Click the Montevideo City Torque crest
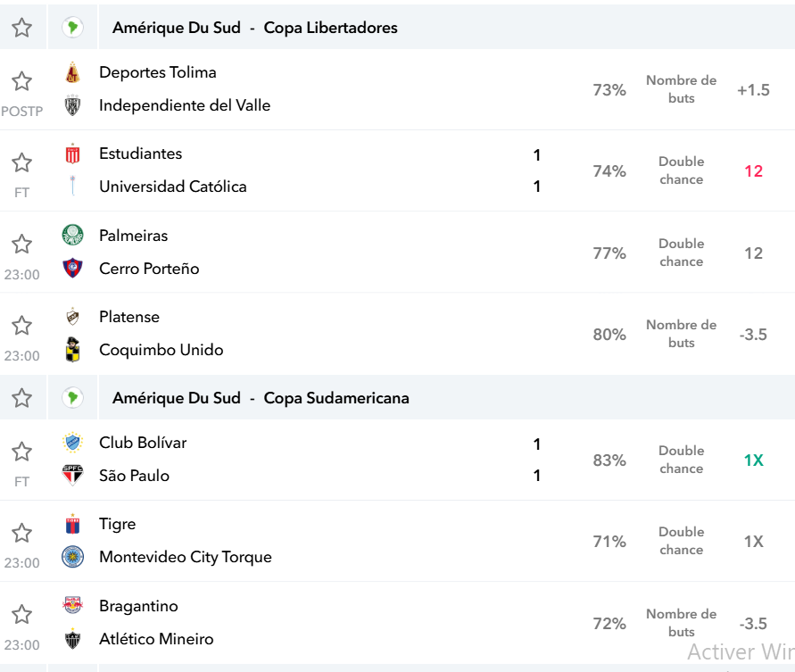795x672 pixels. tap(72, 556)
